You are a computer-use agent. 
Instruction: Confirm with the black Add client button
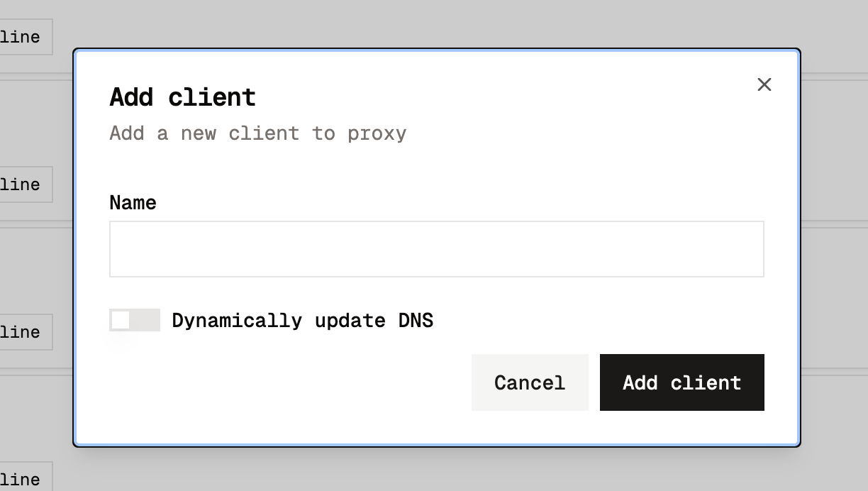(681, 382)
